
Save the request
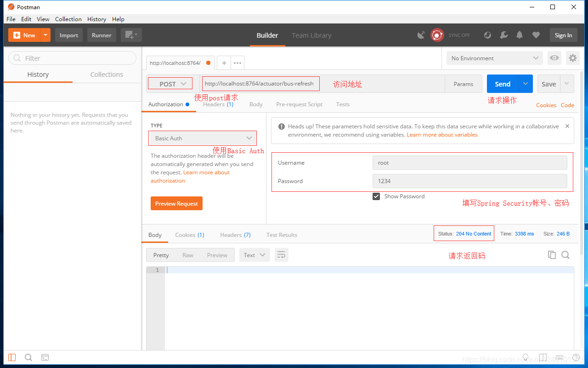548,84
